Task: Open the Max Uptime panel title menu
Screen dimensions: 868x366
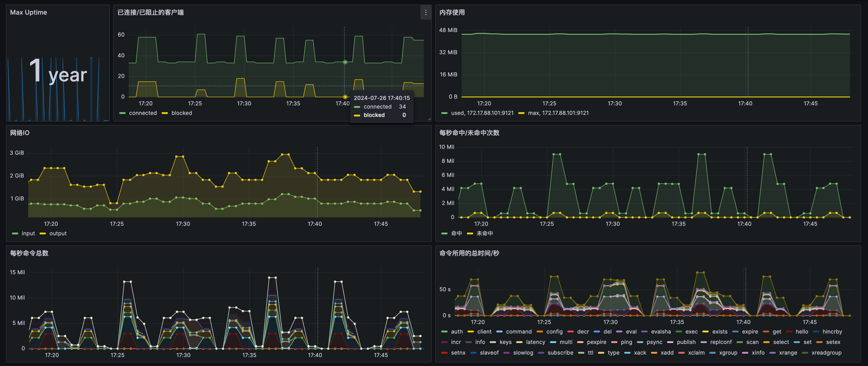Action: point(29,13)
